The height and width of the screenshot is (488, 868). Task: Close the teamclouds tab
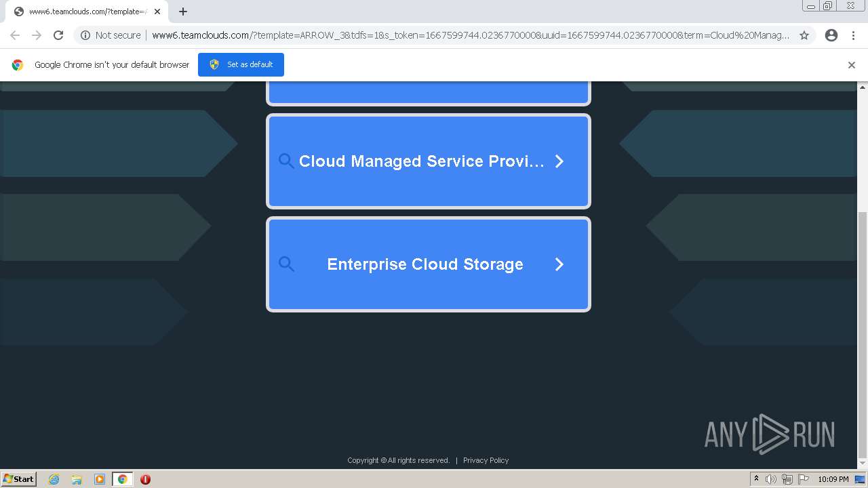point(157,12)
